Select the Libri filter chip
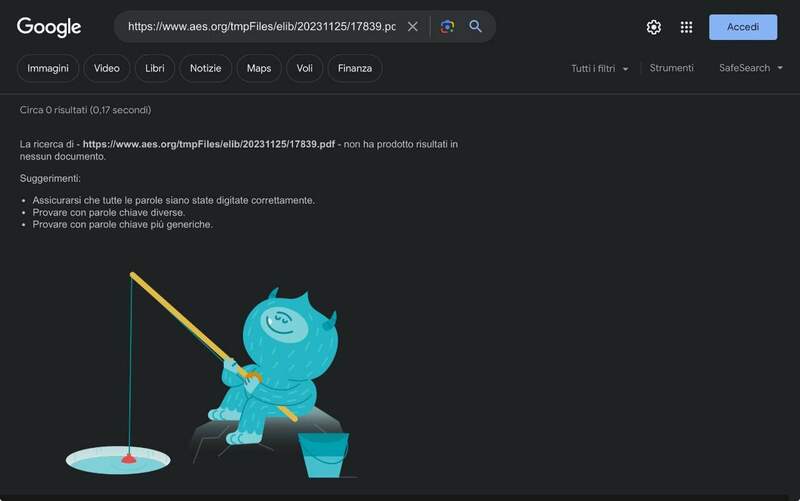 click(155, 68)
